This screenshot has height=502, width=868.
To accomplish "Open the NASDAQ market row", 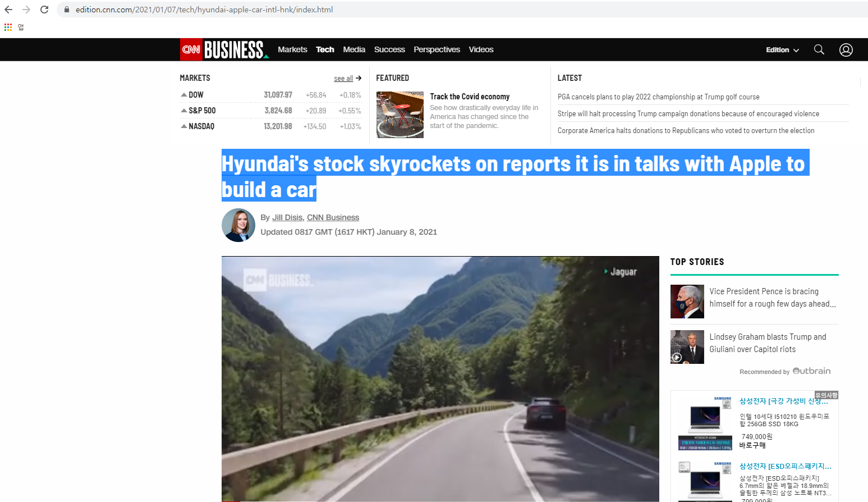I will click(x=270, y=126).
